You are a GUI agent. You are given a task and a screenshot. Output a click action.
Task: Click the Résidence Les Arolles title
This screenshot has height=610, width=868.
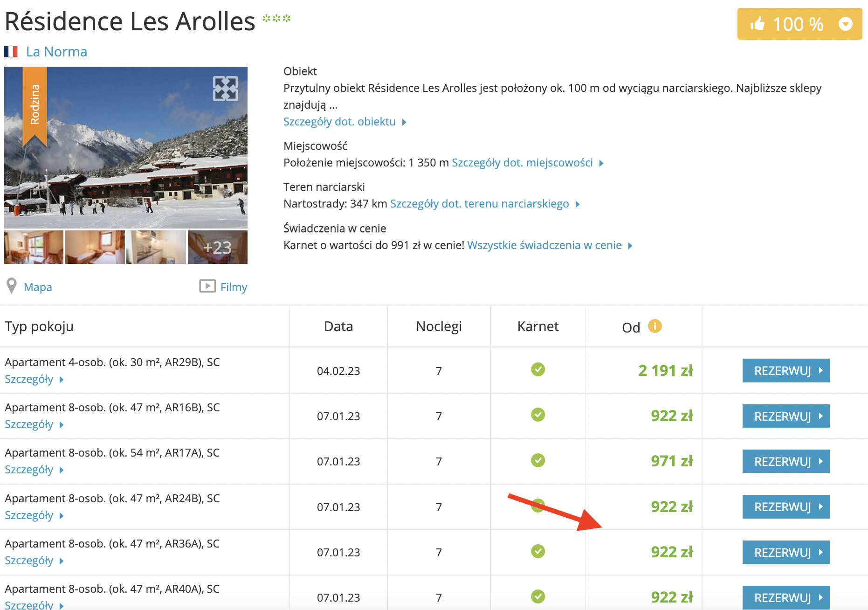click(130, 21)
